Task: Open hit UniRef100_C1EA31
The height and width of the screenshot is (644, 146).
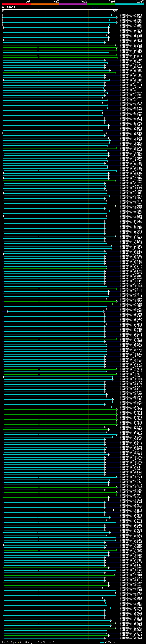Action: pos(131,27)
